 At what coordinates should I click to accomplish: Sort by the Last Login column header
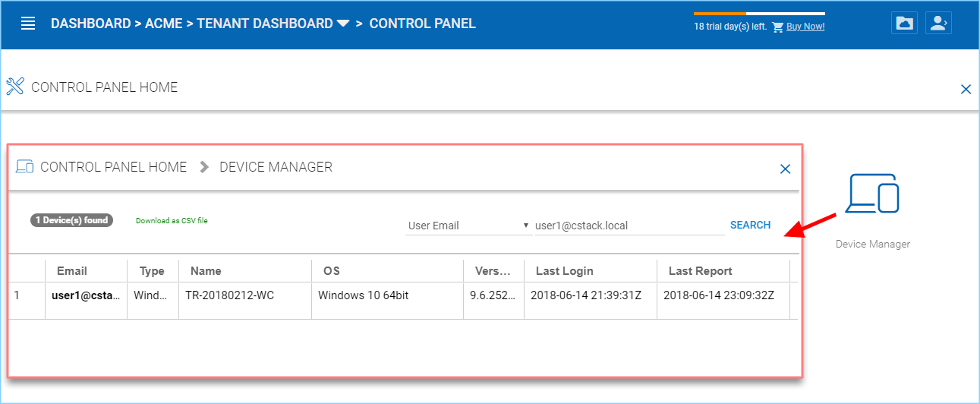(x=565, y=271)
